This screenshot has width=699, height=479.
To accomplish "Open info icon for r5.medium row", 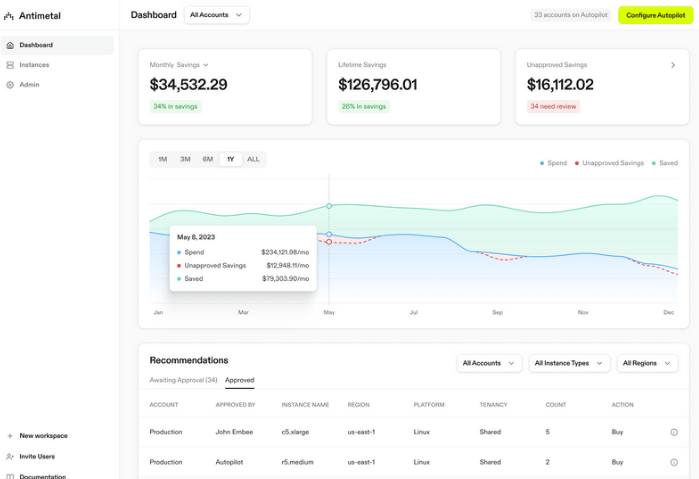I will coord(674,462).
